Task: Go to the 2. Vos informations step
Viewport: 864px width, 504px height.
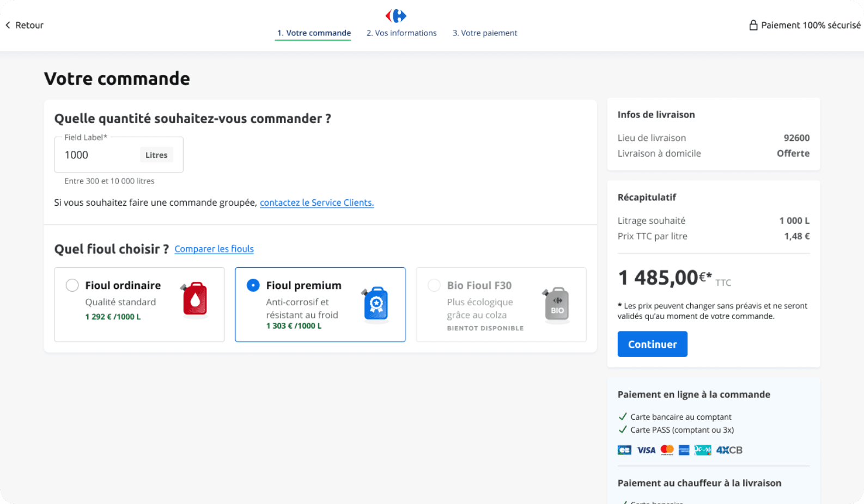Action: coord(401,33)
